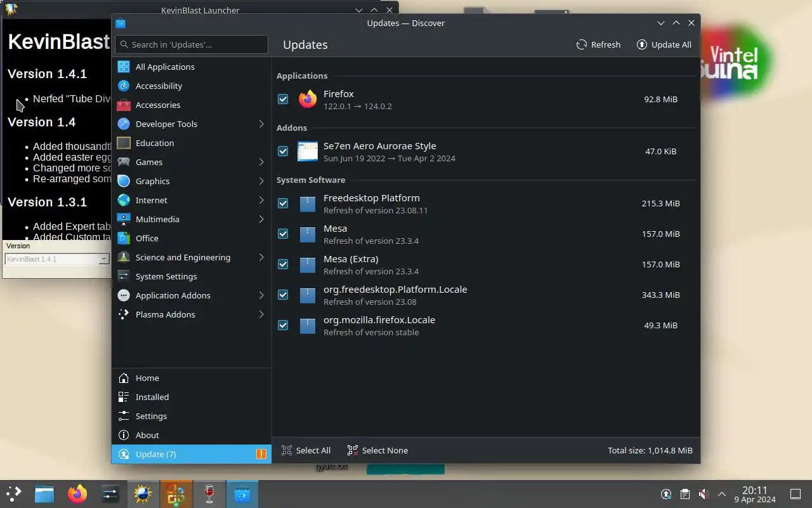Click the KevinBlast Launcher taskbar icon
The height and width of the screenshot is (508, 812).
coord(143,494)
